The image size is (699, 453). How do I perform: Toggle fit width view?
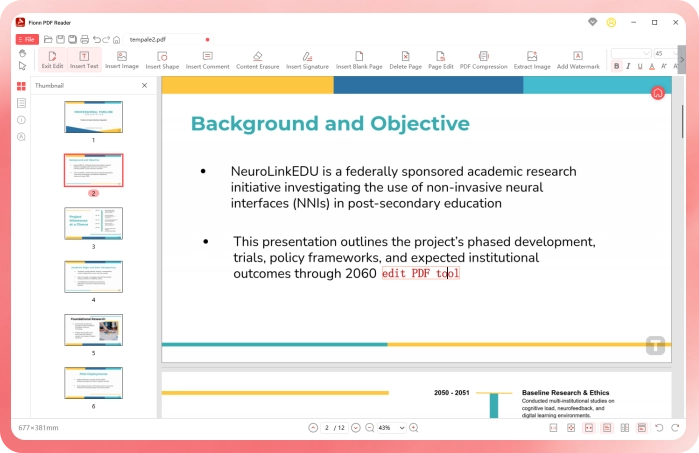pos(589,428)
